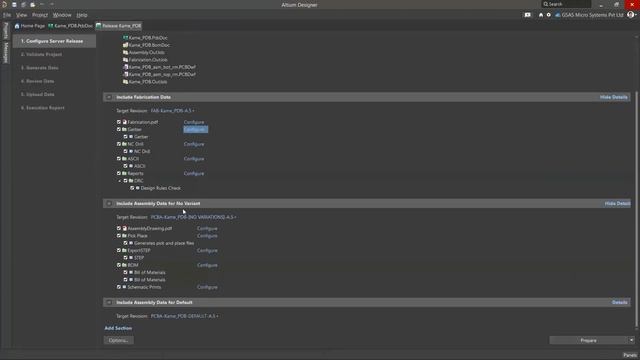Click the notifications icon at top right

[x=528, y=15]
